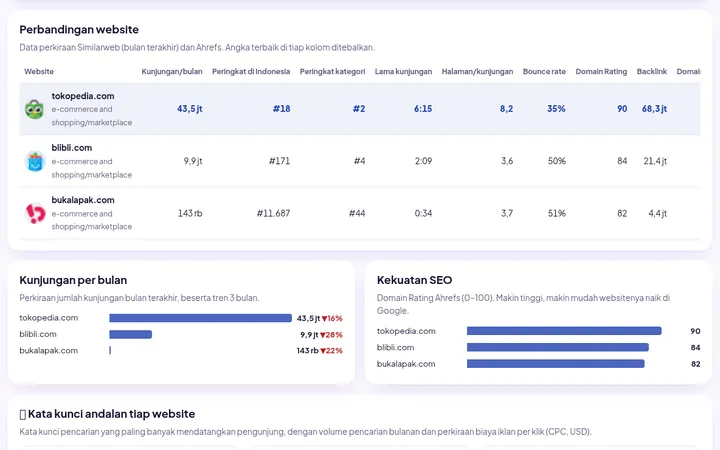Viewport: 720px width, 450px height.
Task: Select the 51% bounce rate cell
Action: pos(557,213)
